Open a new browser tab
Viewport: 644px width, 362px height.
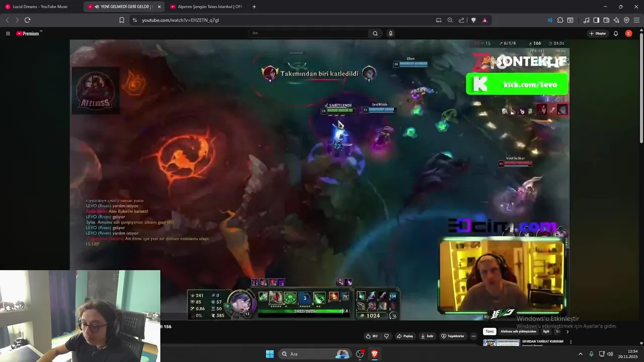coord(254,7)
